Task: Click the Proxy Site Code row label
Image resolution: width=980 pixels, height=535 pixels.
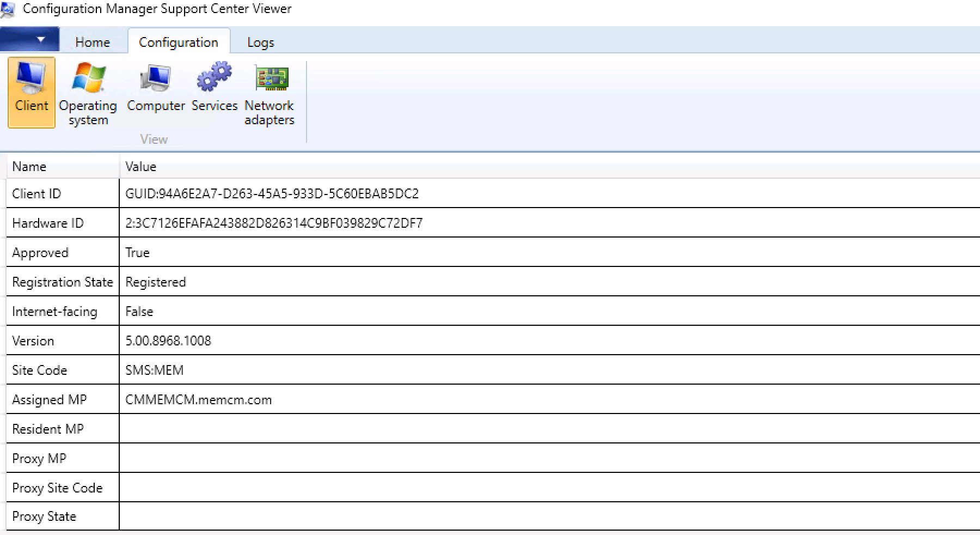Action: click(57, 488)
